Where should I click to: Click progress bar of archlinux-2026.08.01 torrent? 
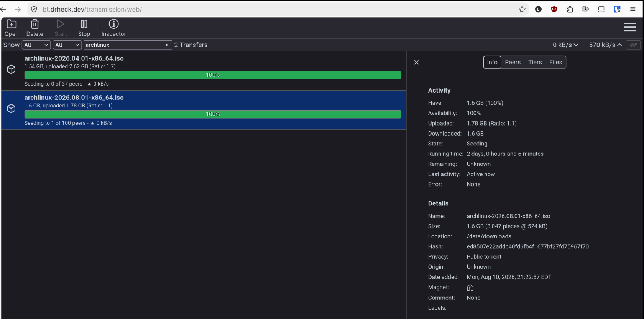tap(213, 114)
